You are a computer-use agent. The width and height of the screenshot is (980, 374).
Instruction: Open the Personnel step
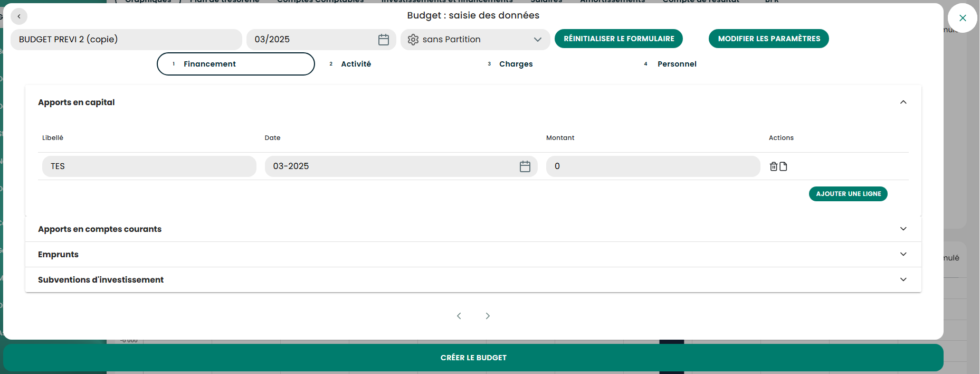click(x=677, y=64)
